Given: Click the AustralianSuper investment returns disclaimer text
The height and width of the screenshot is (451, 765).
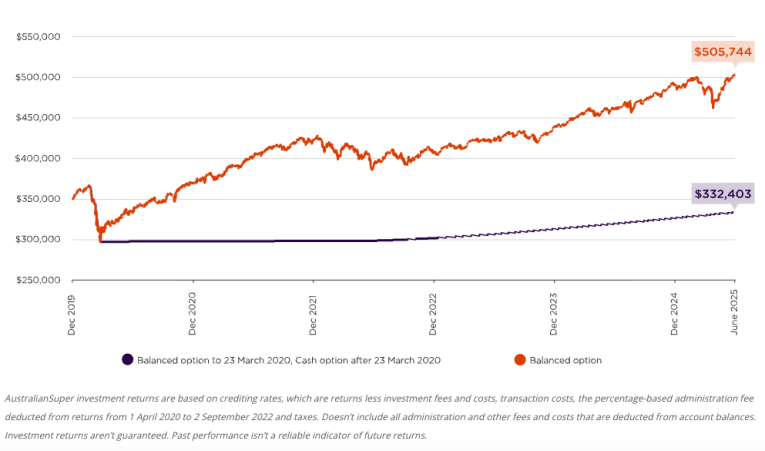Looking at the screenshot, I should point(380,416).
